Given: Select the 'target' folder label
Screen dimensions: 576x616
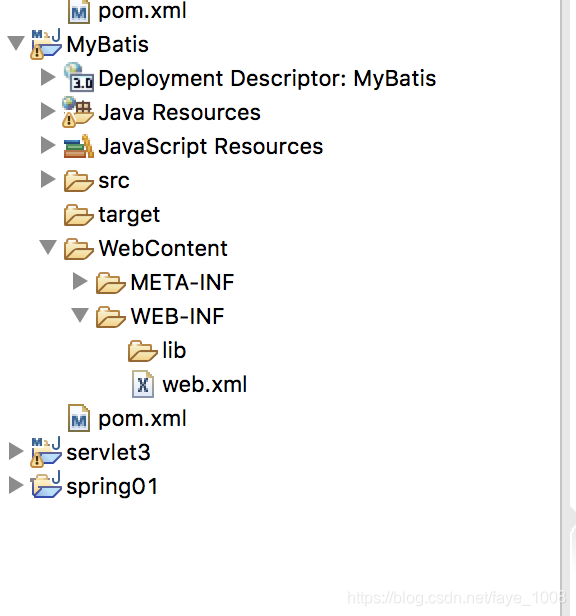Looking at the screenshot, I should 129,215.
